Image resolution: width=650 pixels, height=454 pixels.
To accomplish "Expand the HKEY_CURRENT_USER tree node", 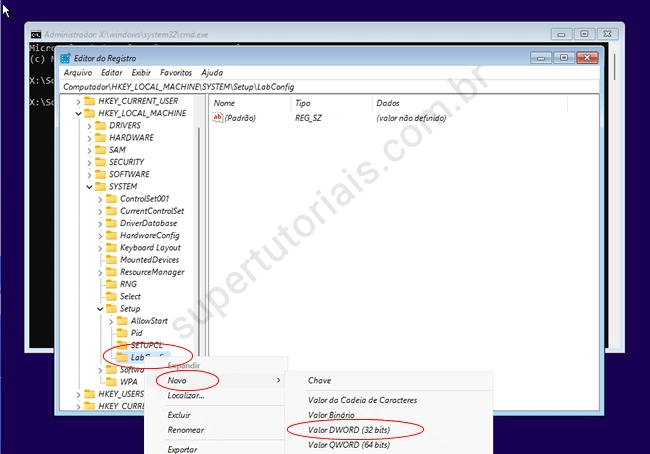I will (x=78, y=101).
